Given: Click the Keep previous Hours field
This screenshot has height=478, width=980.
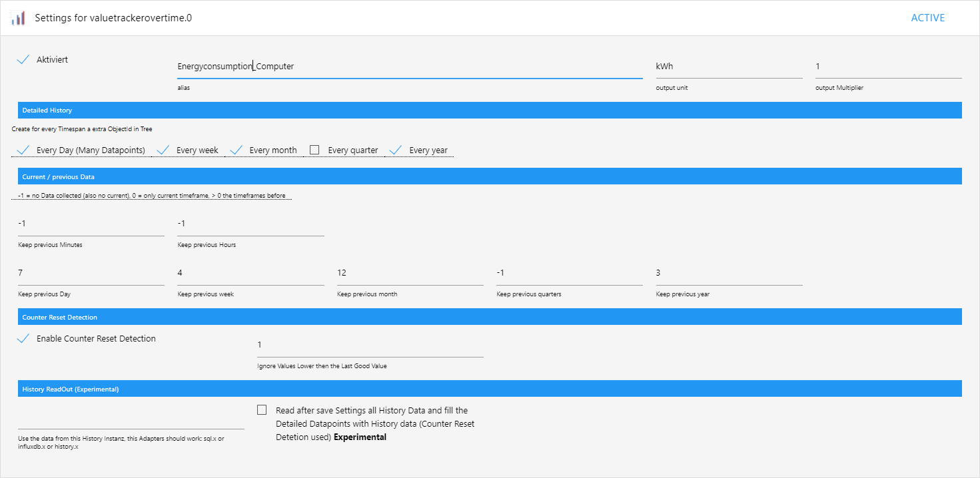Looking at the screenshot, I should pyautogui.click(x=250, y=224).
